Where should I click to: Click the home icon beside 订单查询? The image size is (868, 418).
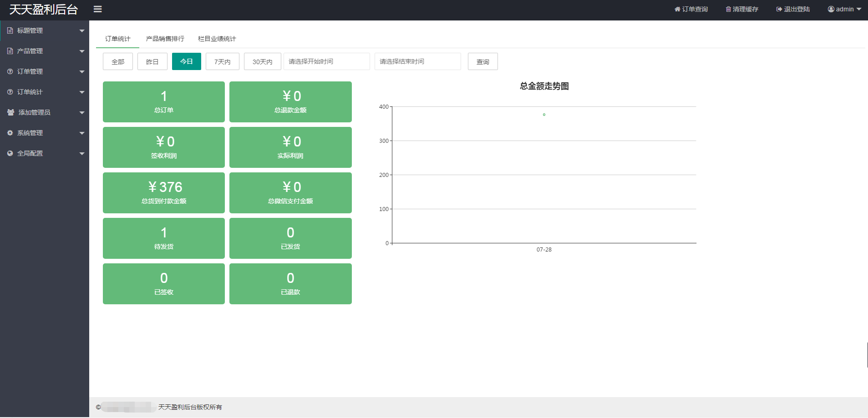[677, 9]
